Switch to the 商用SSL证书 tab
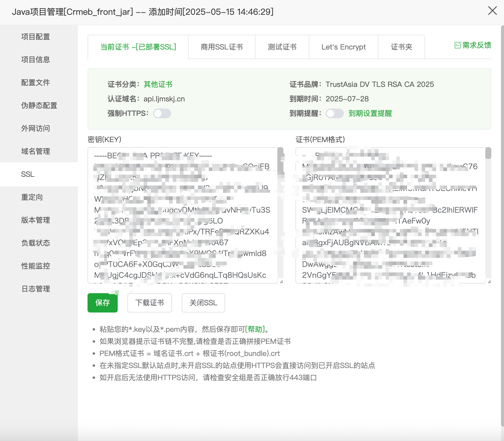The width and height of the screenshot is (504, 441). 222,47
